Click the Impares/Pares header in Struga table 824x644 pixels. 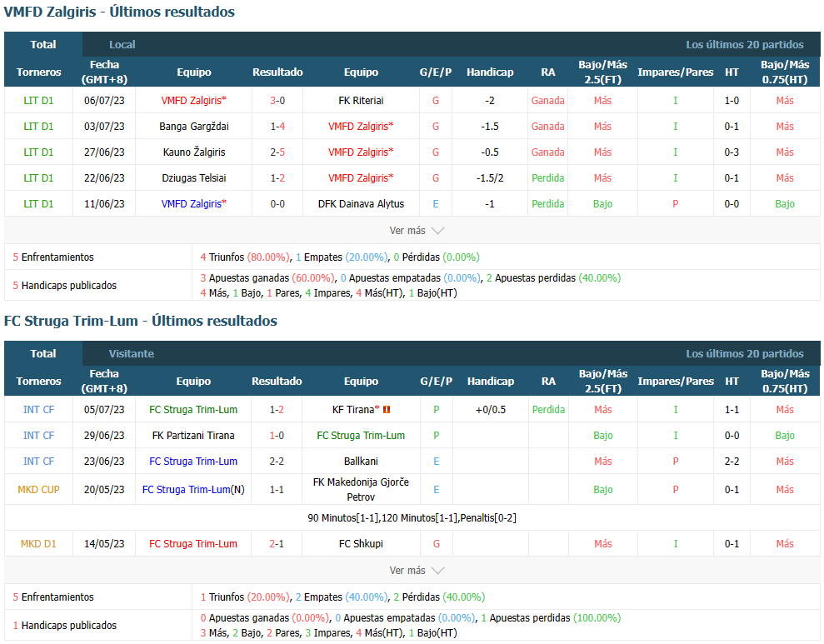point(676,381)
